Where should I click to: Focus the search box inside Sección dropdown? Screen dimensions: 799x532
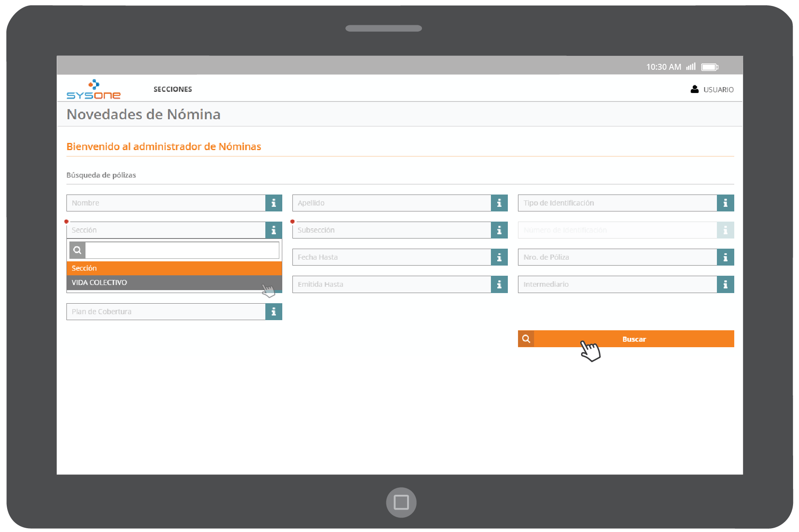(x=182, y=250)
